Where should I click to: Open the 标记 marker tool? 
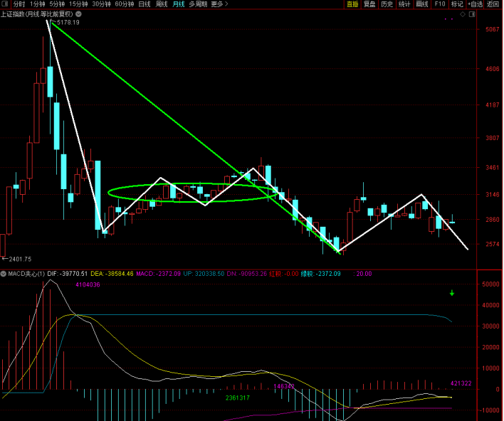point(456,4)
